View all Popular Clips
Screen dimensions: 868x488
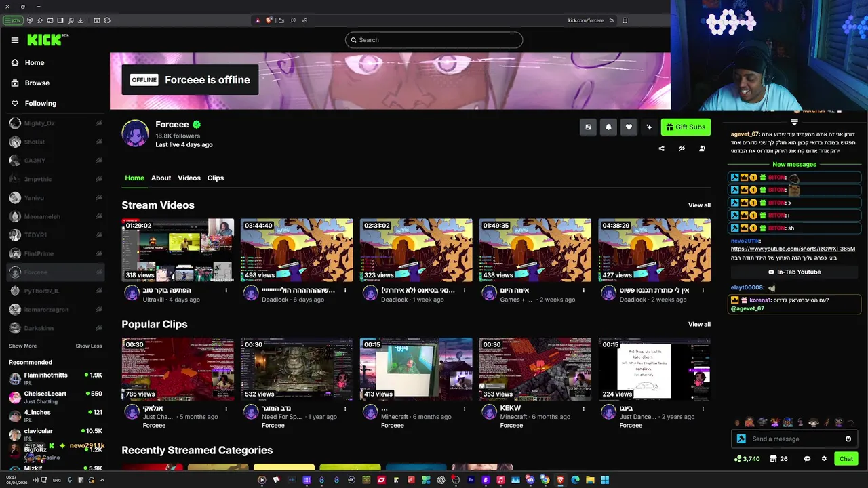pos(699,324)
